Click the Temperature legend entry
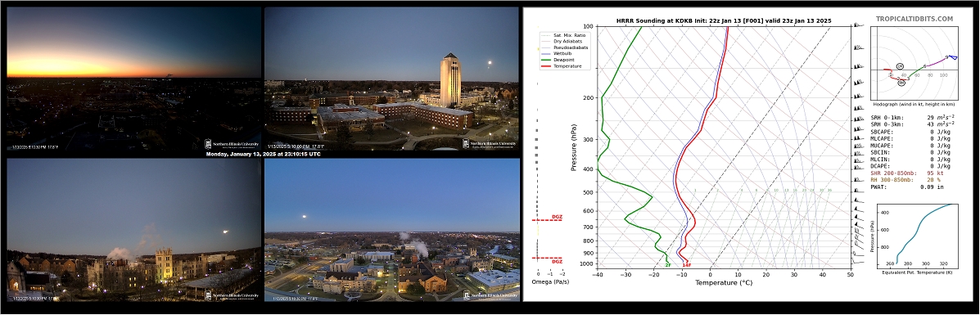Image resolution: width=980 pixels, height=315 pixels. pyautogui.click(x=567, y=66)
